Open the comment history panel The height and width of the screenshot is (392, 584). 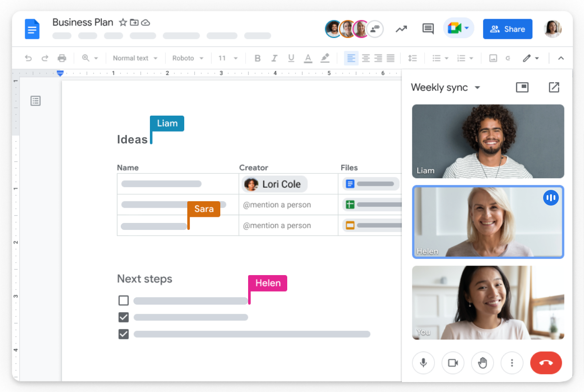(428, 29)
